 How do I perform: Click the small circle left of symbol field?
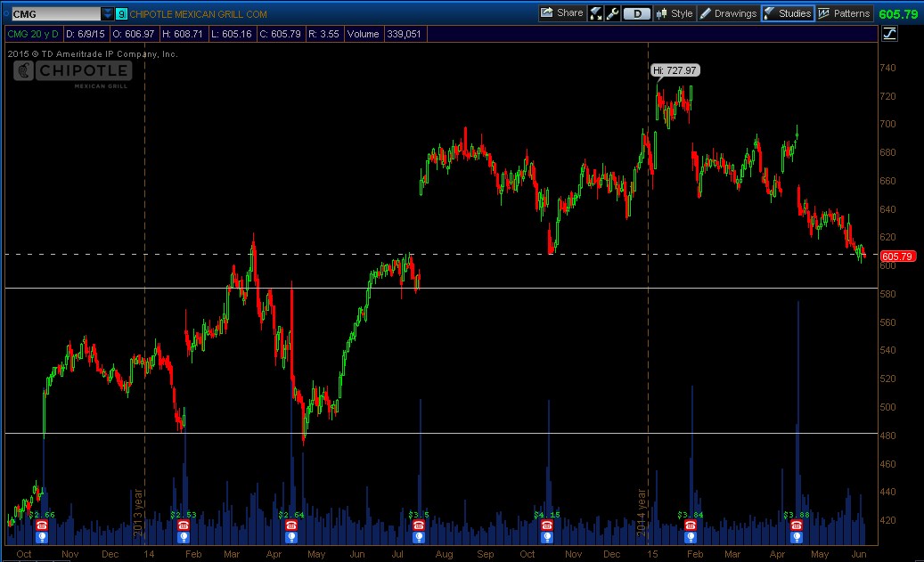point(6,13)
